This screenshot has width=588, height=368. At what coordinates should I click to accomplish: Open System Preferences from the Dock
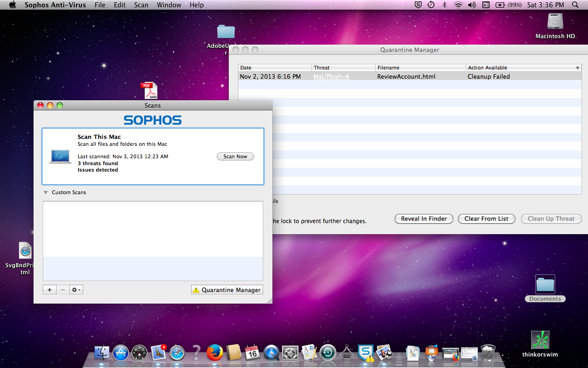(x=290, y=353)
